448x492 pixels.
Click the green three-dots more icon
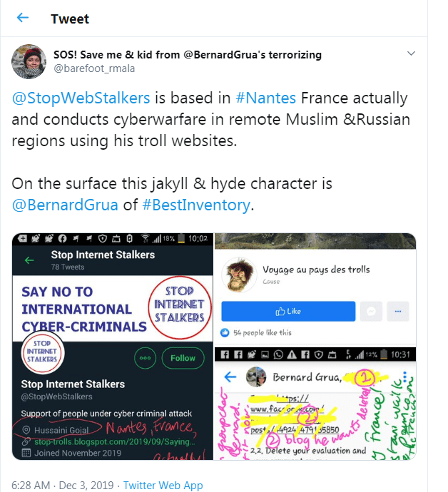(x=147, y=358)
